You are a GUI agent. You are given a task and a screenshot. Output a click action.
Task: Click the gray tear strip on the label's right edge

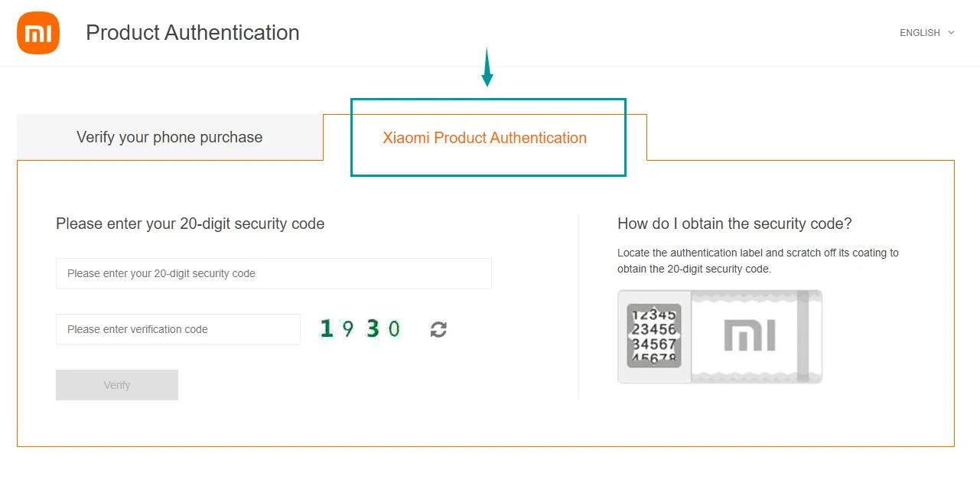[x=803, y=336]
